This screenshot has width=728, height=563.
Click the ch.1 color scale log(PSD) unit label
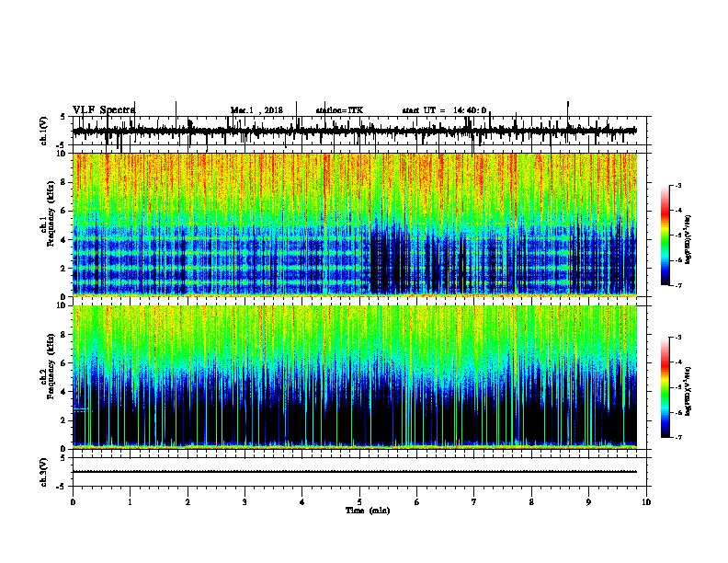[x=688, y=239]
